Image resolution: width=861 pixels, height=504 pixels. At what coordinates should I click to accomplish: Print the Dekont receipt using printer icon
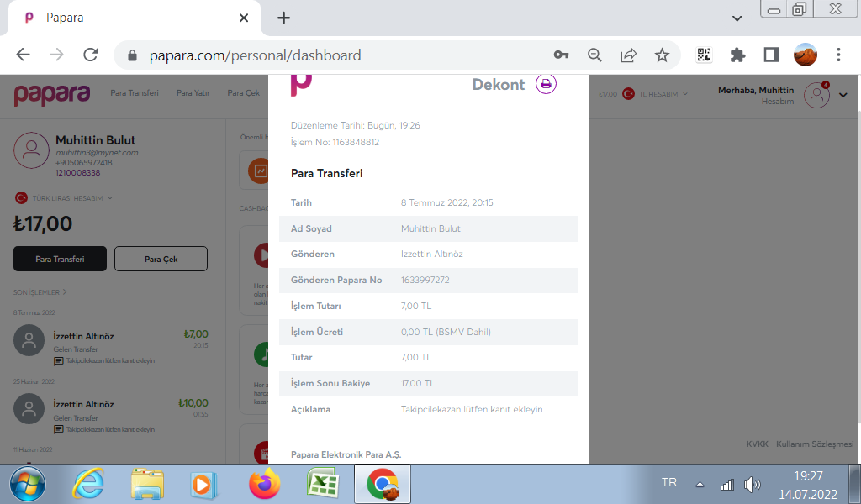click(x=546, y=84)
